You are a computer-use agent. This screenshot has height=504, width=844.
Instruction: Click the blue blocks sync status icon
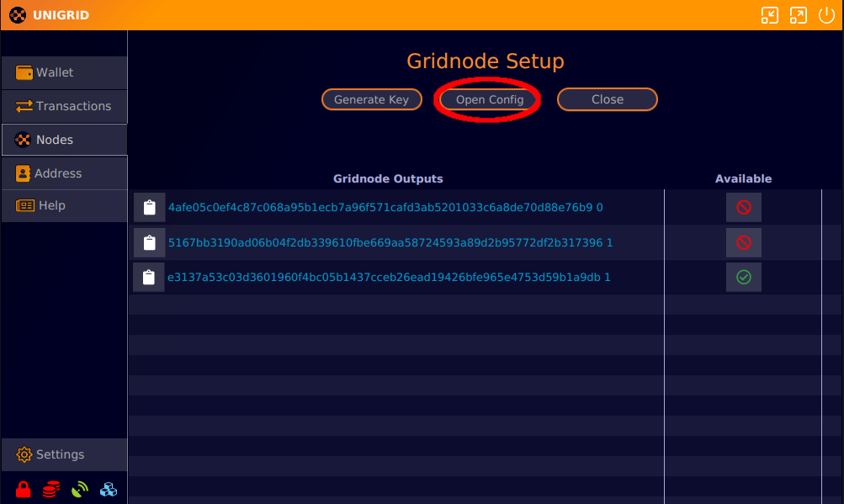109,489
